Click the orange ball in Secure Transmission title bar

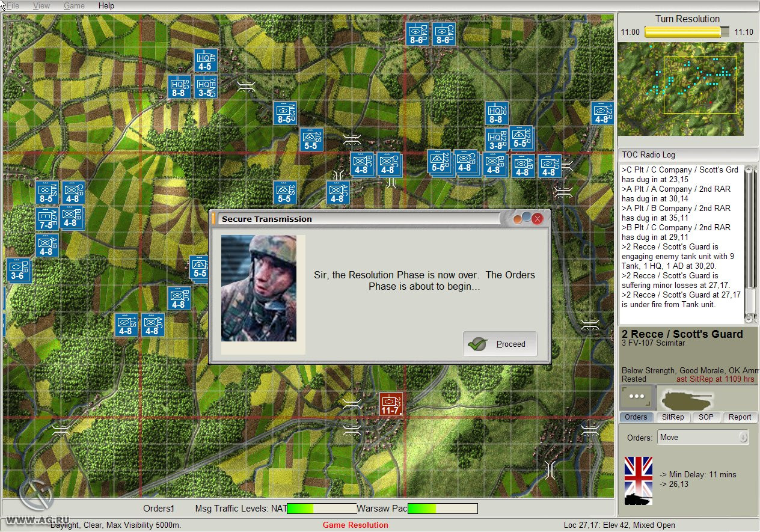click(x=517, y=220)
